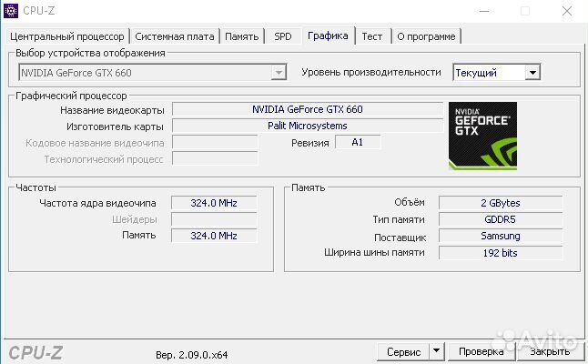The height and width of the screenshot is (364, 588).
Task: Open the О программе tab
Action: click(425, 36)
